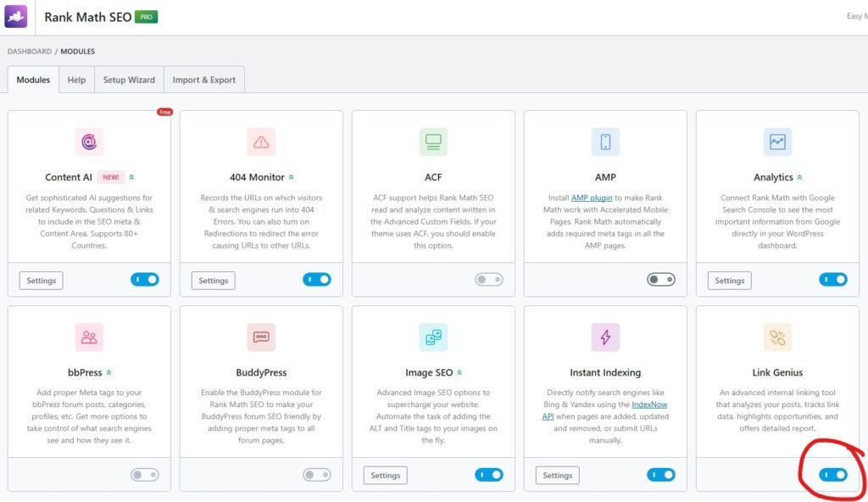
Task: Switch to the Setup Wizard tab
Action: [129, 80]
